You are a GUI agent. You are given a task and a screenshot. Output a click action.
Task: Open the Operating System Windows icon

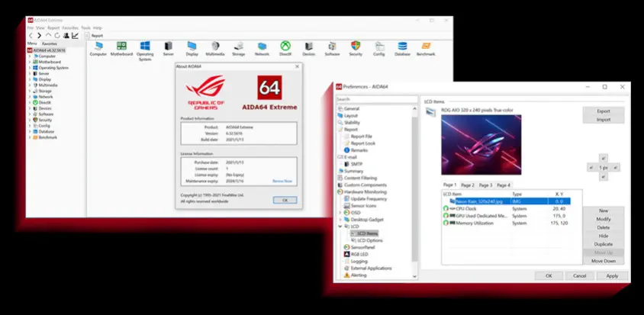point(145,46)
